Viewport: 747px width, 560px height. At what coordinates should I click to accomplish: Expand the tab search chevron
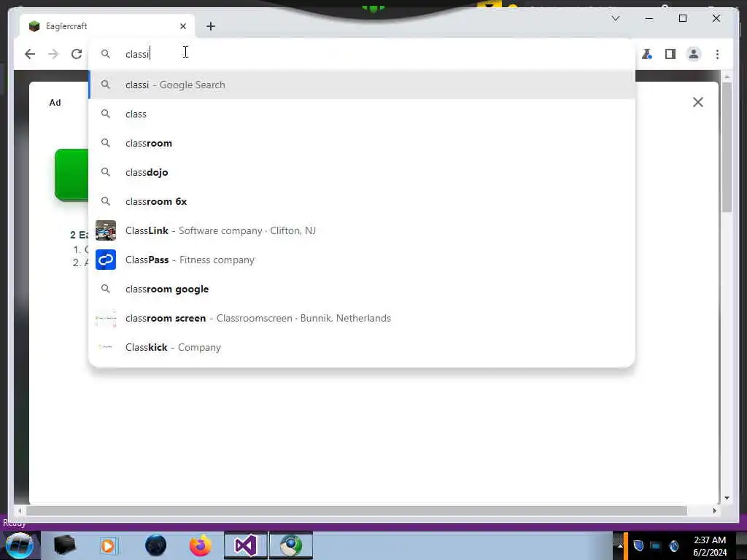[x=616, y=18]
